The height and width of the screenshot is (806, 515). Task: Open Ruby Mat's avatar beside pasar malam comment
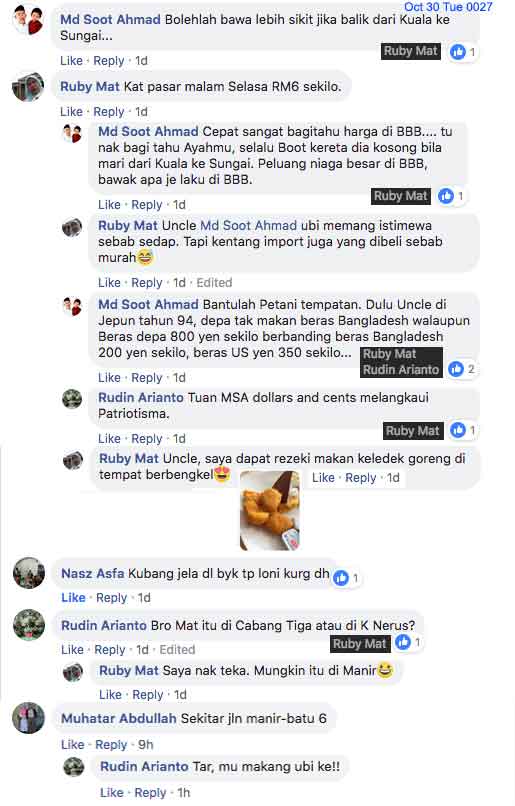pos(28,87)
